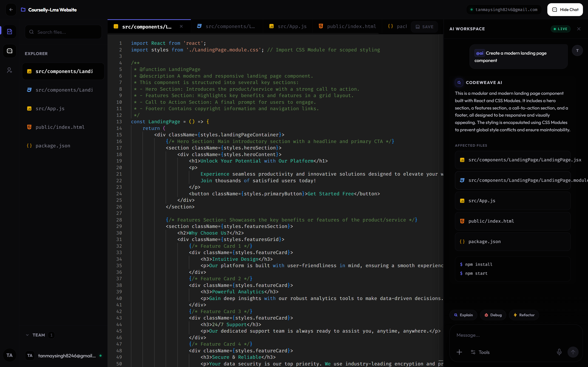
Task: Click the tanmaysingh8246@gmail.com header badge
Action: (x=504, y=10)
